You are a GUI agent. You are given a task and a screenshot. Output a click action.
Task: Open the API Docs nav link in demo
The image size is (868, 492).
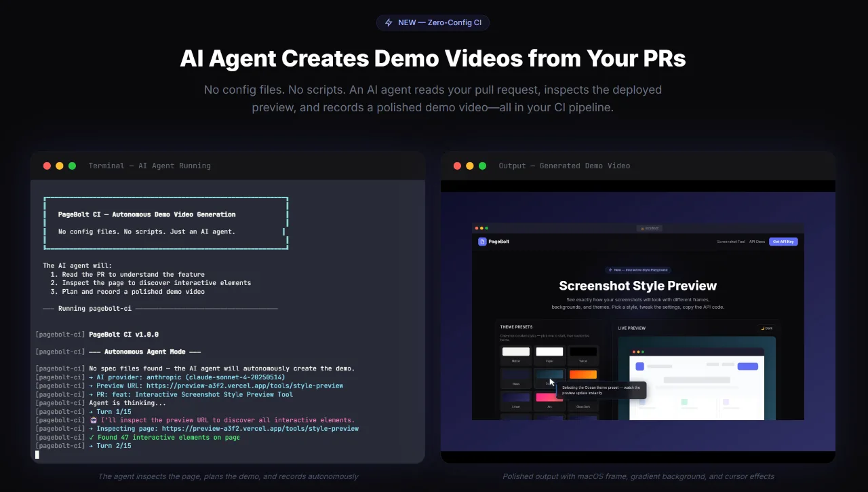pos(757,242)
